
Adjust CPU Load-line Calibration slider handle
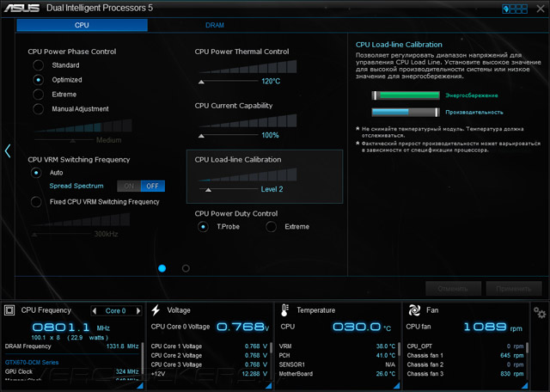click(x=208, y=190)
